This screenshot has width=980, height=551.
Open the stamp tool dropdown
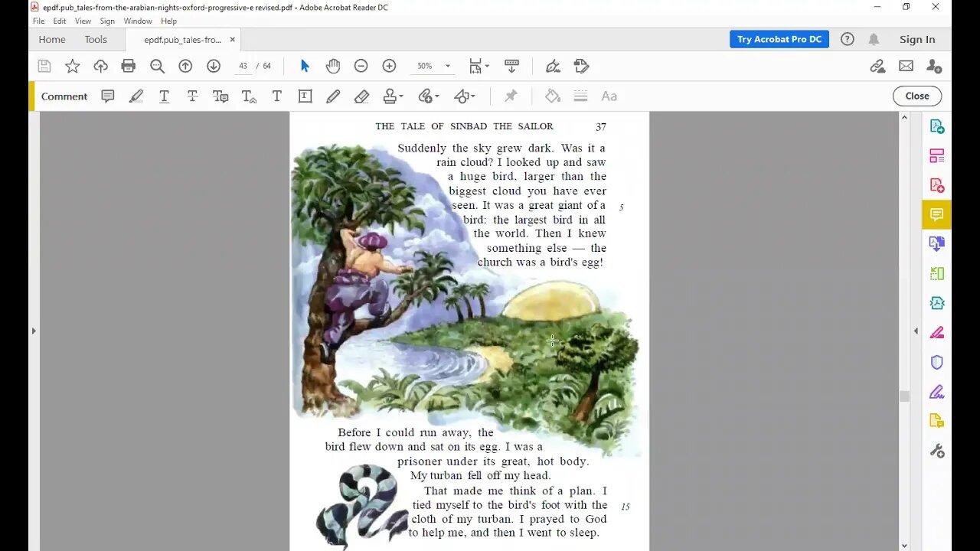point(394,96)
